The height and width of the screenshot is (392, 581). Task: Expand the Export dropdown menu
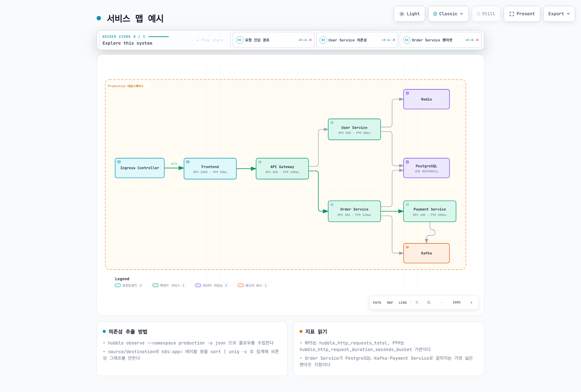pyautogui.click(x=559, y=14)
